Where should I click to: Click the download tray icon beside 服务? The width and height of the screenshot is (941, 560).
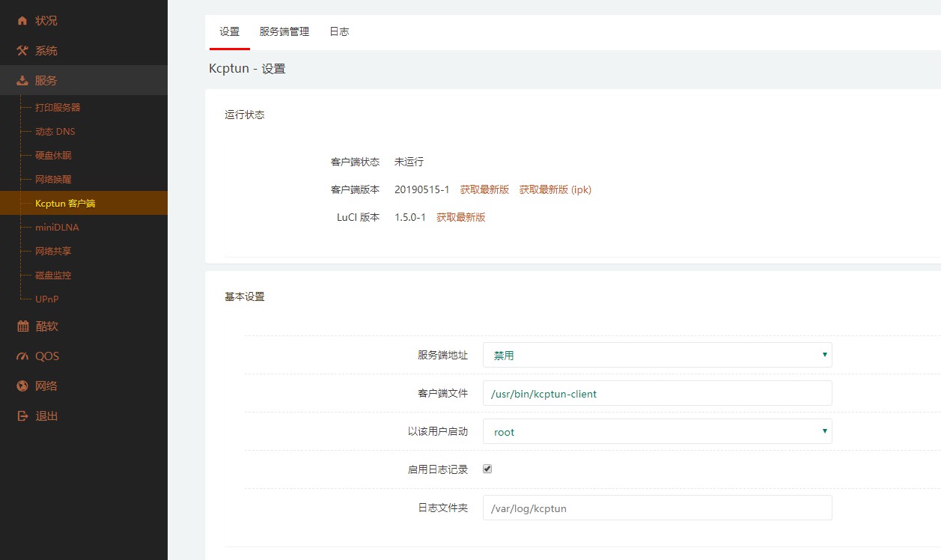click(x=22, y=80)
